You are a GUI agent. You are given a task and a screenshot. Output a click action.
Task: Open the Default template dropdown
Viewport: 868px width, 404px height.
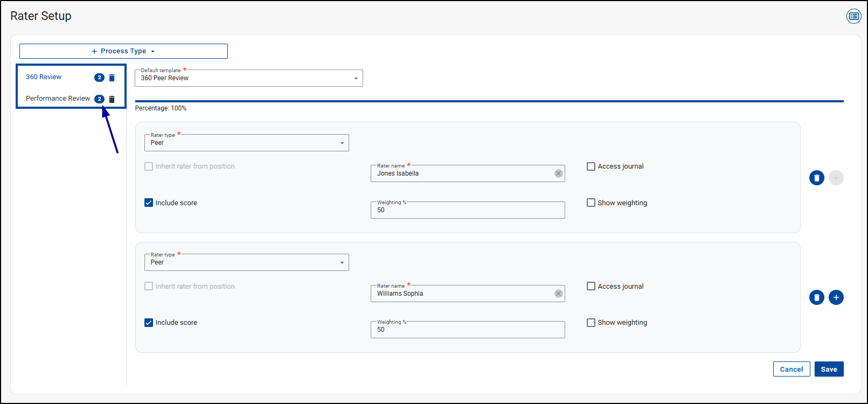coord(248,78)
